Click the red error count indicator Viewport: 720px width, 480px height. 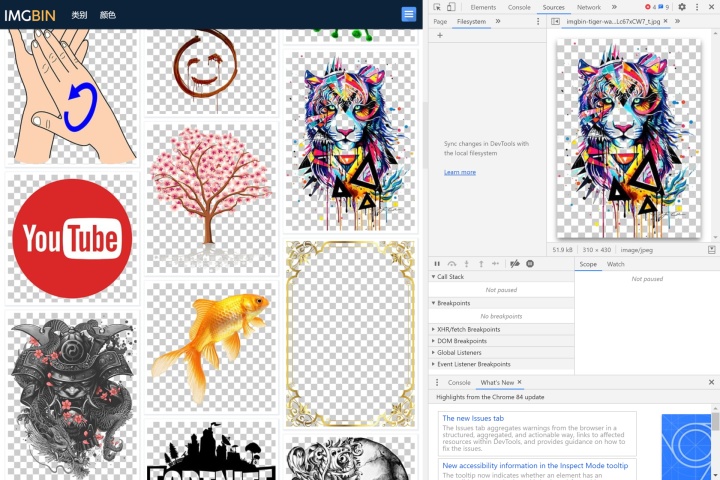point(650,7)
